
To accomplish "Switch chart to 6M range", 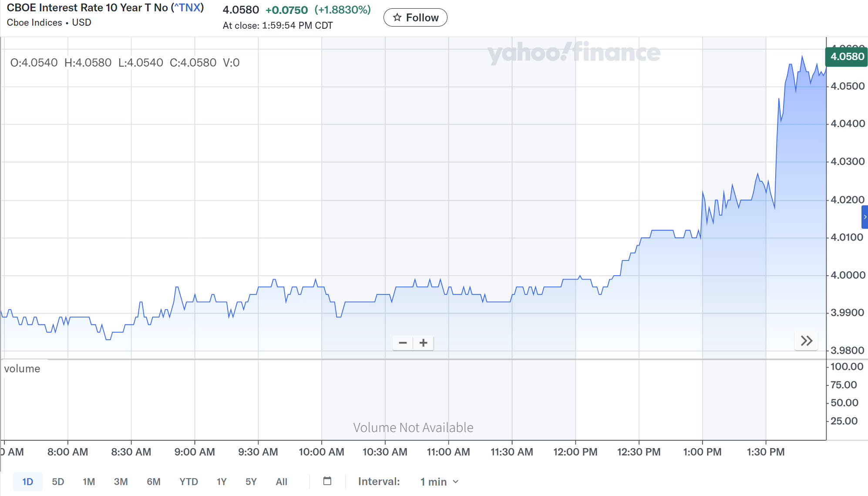I will [153, 482].
